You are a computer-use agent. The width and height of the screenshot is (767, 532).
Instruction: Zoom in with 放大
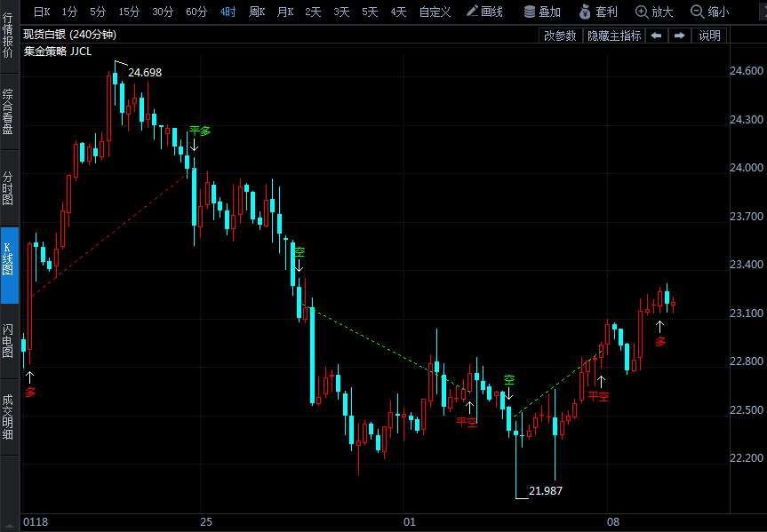pos(654,12)
